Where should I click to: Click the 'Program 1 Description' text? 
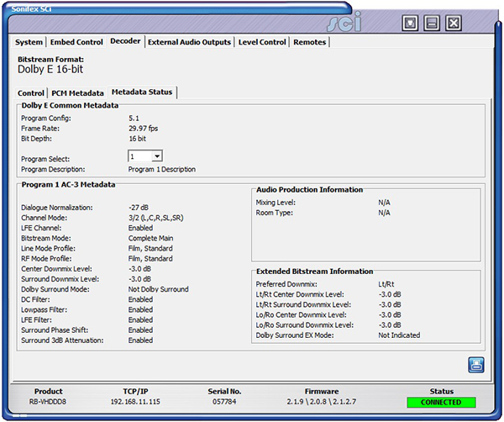[162, 169]
